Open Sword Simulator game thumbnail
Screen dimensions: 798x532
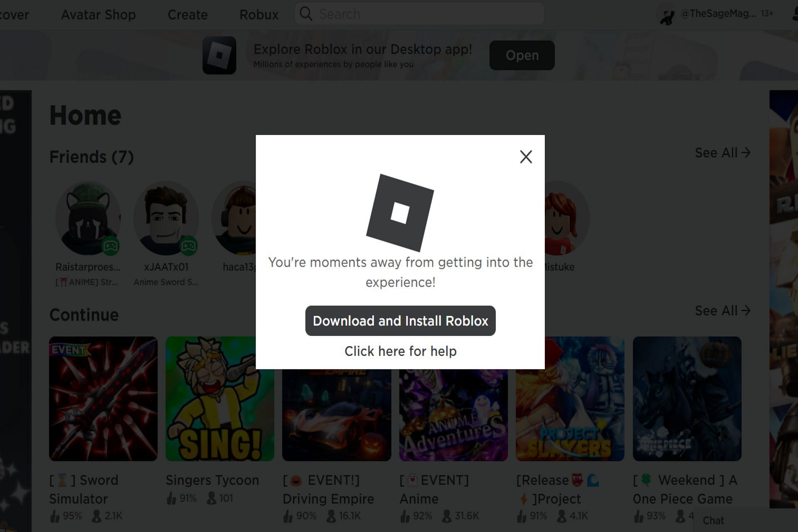(103, 399)
